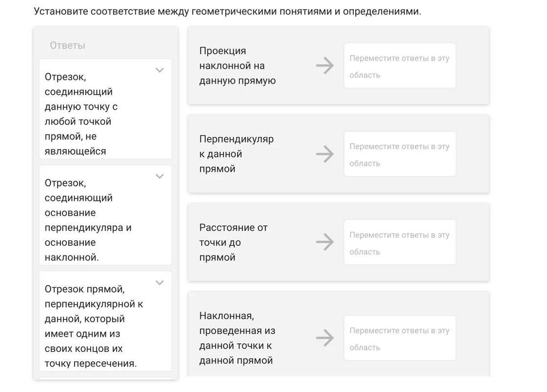The image size is (547, 392).
Task: Click the arrow next to "Перпендикуляр к данной прямой"
Action: [325, 154]
